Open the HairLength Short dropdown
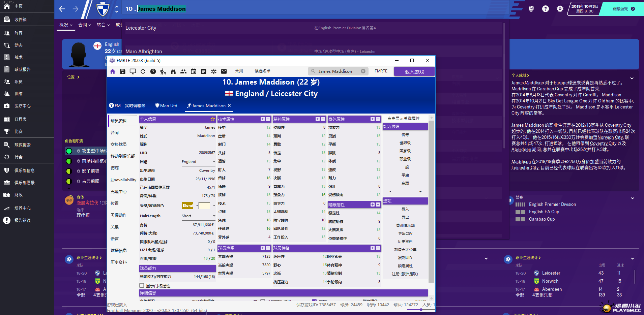Viewport: 644px width, 315px height. click(214, 216)
